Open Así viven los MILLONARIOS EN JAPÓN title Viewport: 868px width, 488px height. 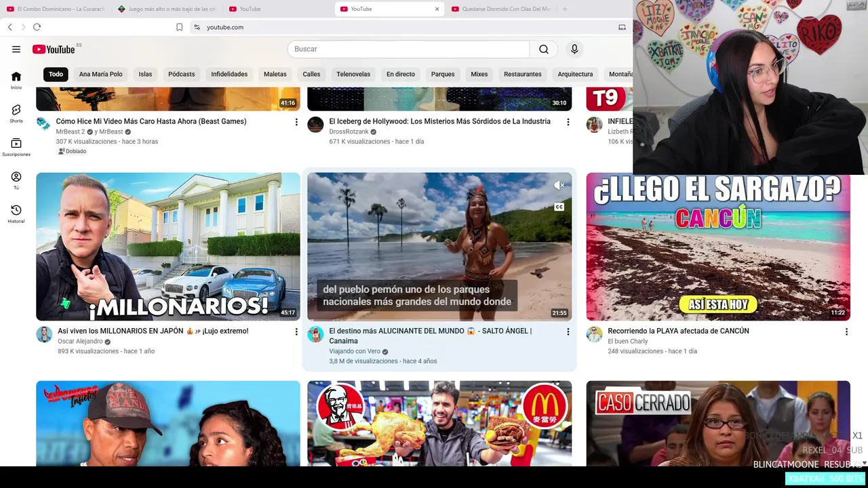click(153, 331)
